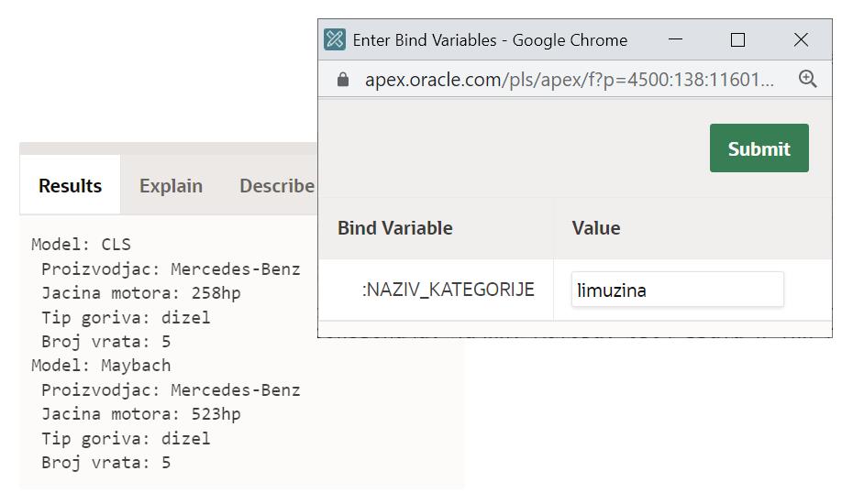Select the Describe tab
The width and height of the screenshot is (853, 504).
(x=276, y=186)
